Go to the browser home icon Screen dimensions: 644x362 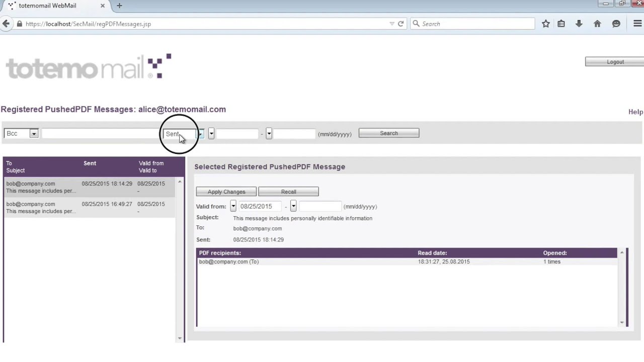[597, 24]
